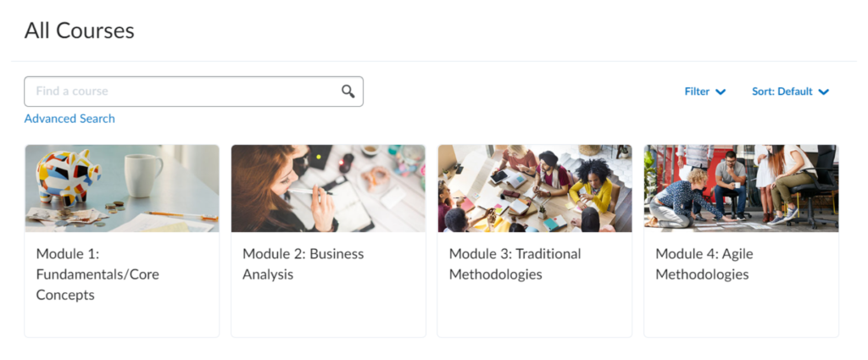Expand the Sort: Default dropdown
The width and height of the screenshot is (868, 360).
[791, 91]
